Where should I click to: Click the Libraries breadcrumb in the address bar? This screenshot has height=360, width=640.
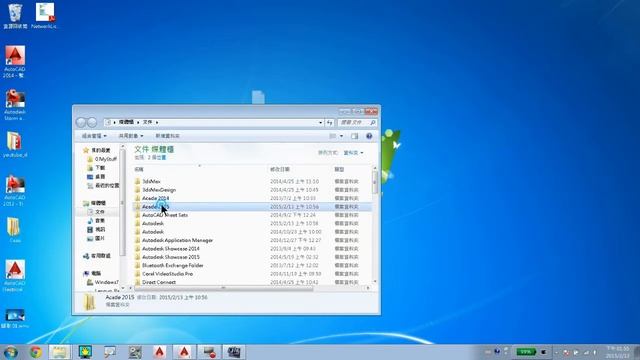126,122
